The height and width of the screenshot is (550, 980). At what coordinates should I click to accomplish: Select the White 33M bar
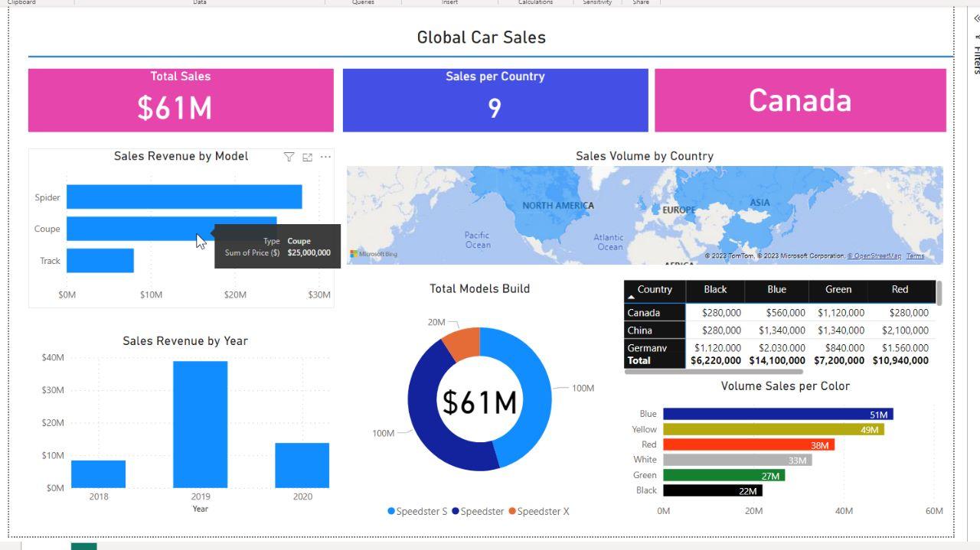point(737,460)
